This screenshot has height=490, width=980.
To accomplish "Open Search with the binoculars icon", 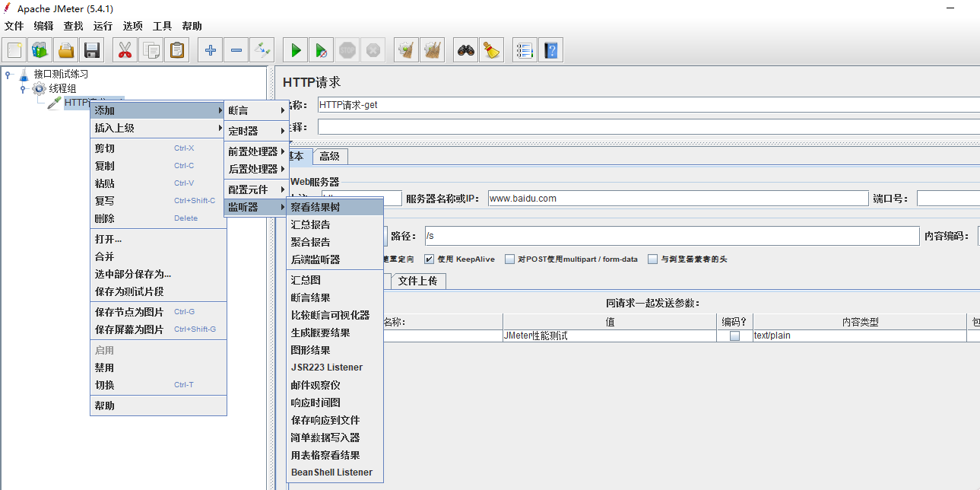I will [466, 50].
